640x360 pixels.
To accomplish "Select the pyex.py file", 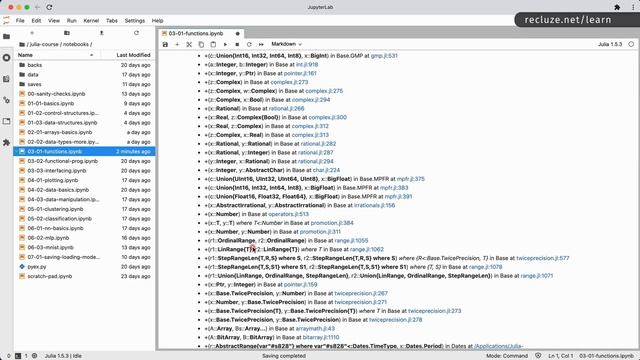I will click(x=85, y=267).
